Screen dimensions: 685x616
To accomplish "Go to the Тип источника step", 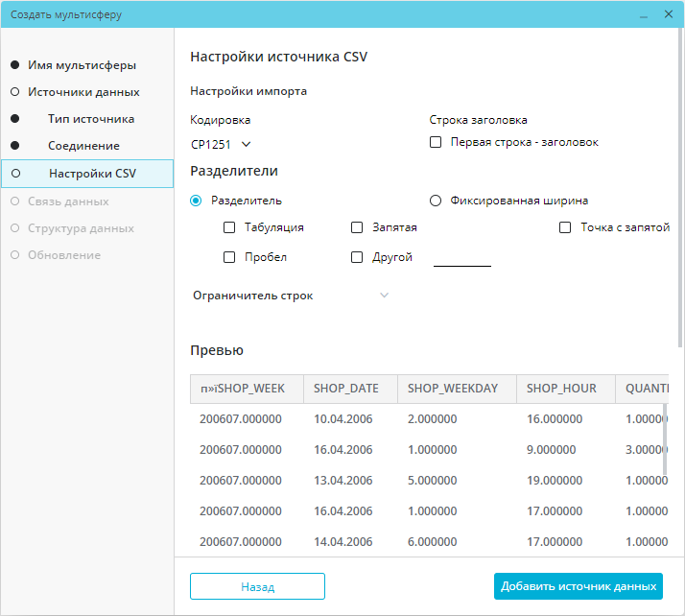I will [91, 119].
